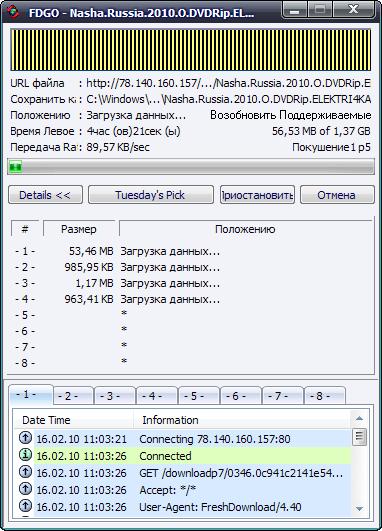Select segment row - 1 - 53,46 MB

click(x=118, y=251)
